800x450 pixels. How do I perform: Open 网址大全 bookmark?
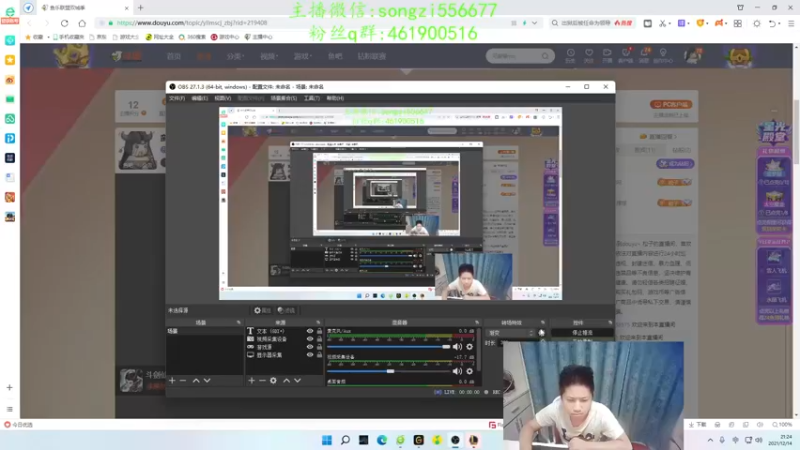[x=160, y=37]
